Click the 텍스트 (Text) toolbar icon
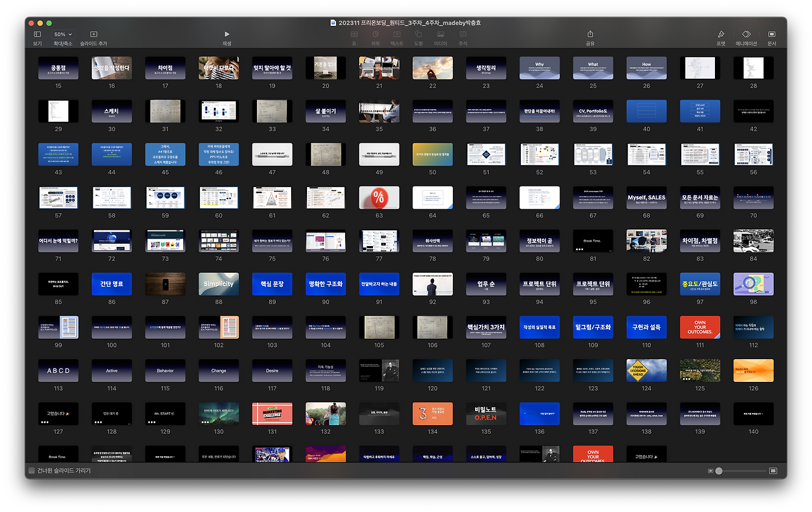 pos(397,34)
